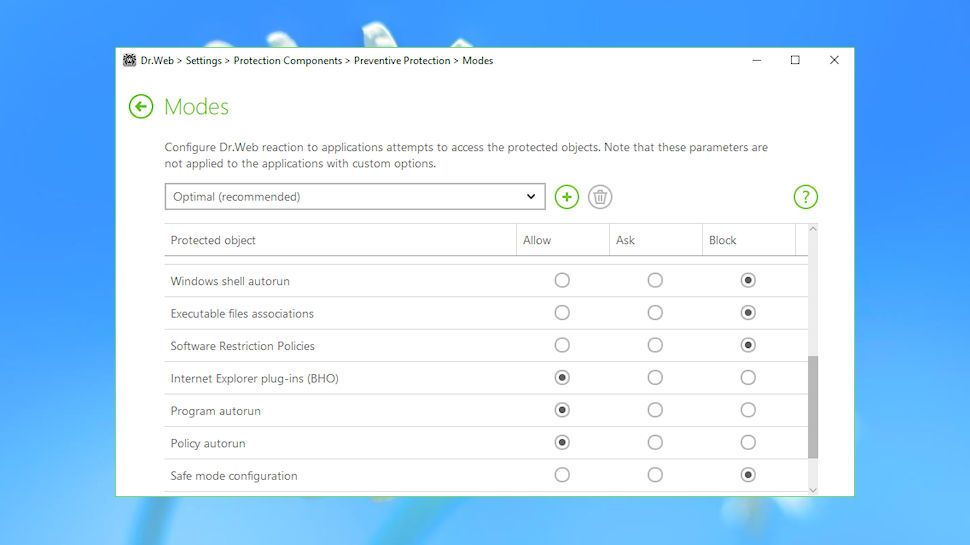Block Software Restriction Policies access
The height and width of the screenshot is (545, 970).
(748, 345)
